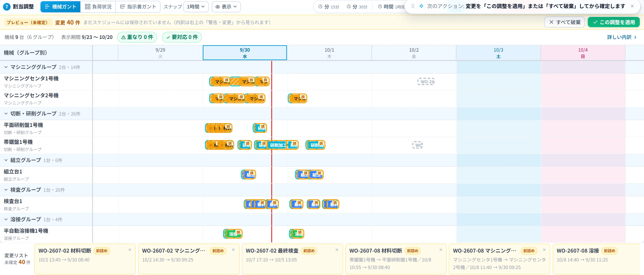Screen dimensions: 644x275
Task: Toggle the 要対応 0 件 filter chip
Action: coord(182,37)
